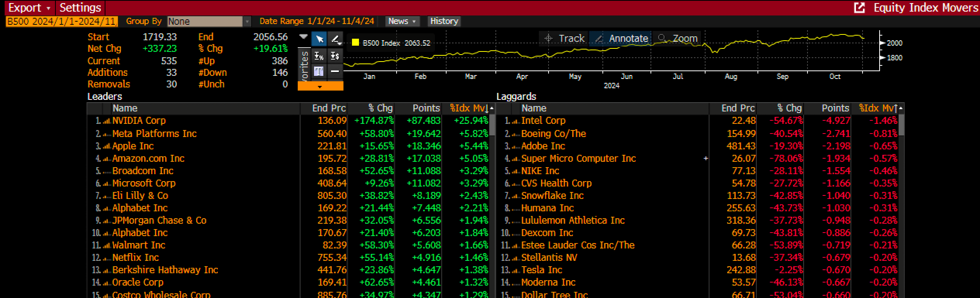The width and height of the screenshot is (980, 298).
Task: Open the chart icon next to Walmart Inc
Action: coord(107,246)
